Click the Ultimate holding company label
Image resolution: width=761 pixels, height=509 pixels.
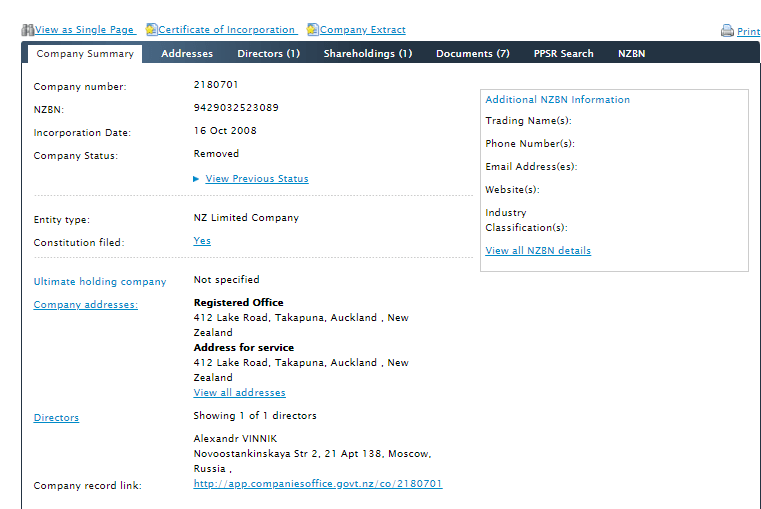pos(100,282)
